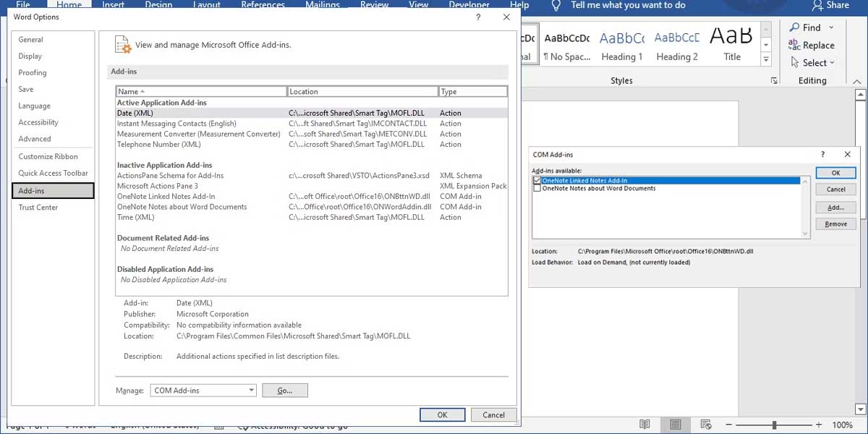Click Remove in the COM Add-ins dialog

pos(835,224)
